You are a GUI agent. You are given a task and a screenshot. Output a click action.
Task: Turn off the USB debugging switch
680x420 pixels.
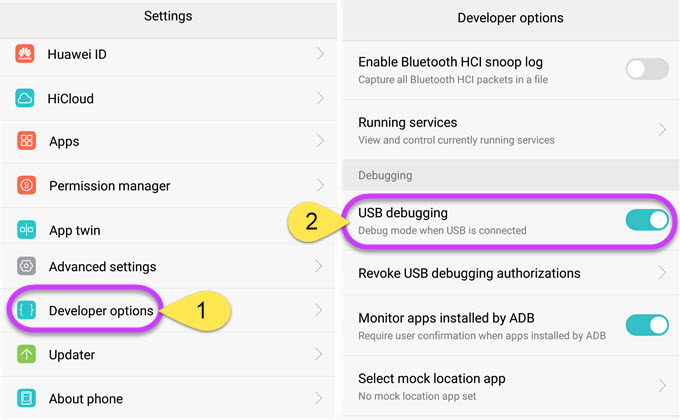pyautogui.click(x=646, y=220)
